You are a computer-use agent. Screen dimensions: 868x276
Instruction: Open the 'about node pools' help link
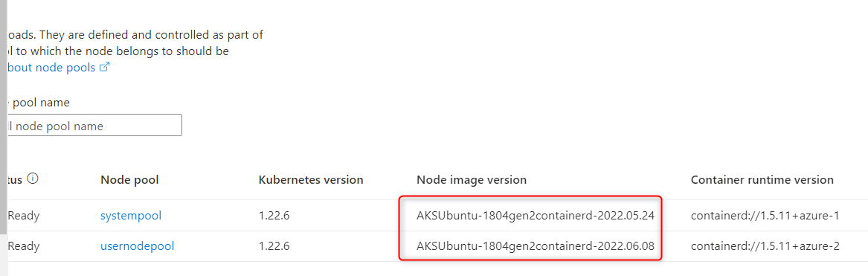pos(51,68)
